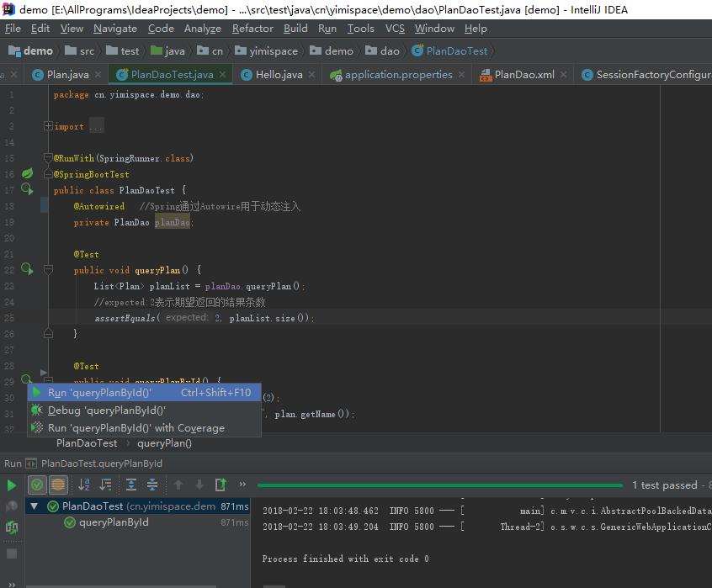
Task: Click PlanDaoTest class in navigation bar
Action: (449, 50)
